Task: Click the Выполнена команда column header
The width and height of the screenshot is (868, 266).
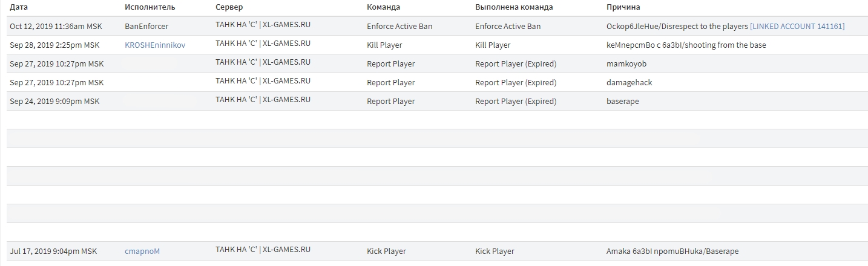Action: tap(514, 7)
